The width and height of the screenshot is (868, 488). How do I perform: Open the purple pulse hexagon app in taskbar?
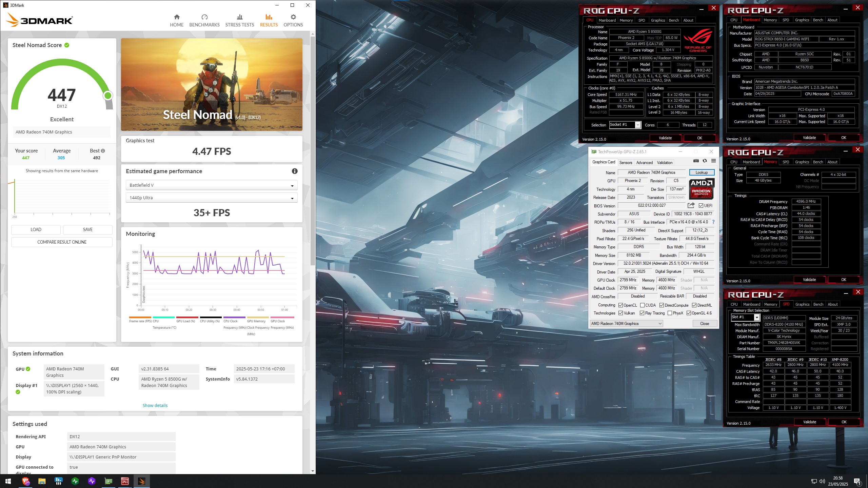click(x=92, y=481)
